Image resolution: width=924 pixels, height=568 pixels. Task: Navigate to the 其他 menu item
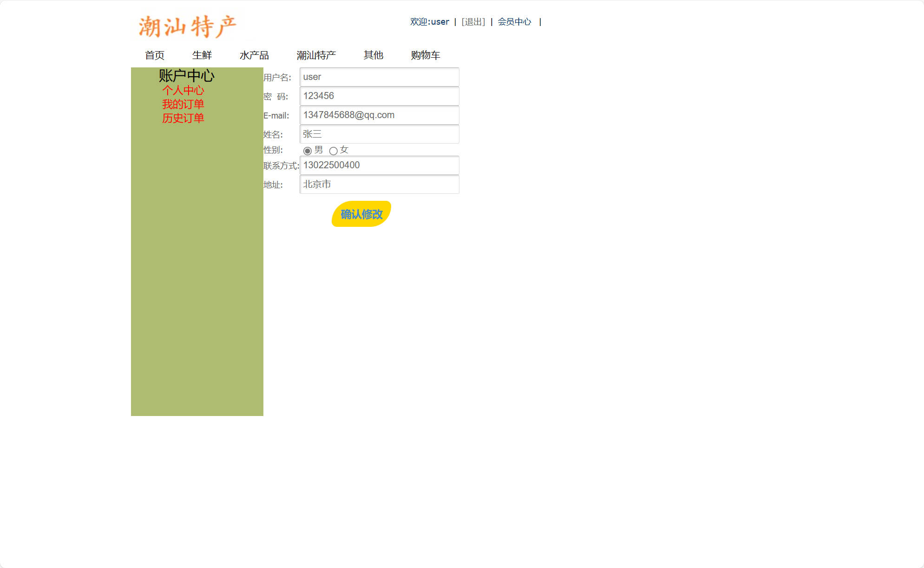tap(374, 55)
